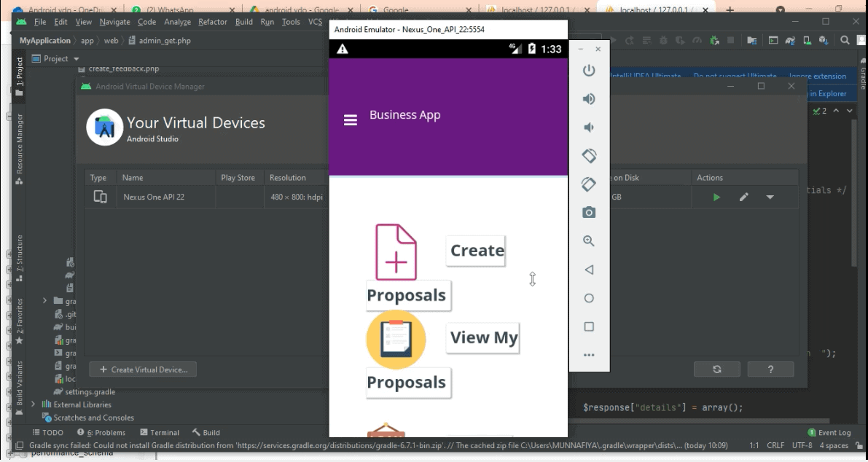Take a screenshot with the camera icon
Viewport: 868px width, 462px height.
point(589,213)
